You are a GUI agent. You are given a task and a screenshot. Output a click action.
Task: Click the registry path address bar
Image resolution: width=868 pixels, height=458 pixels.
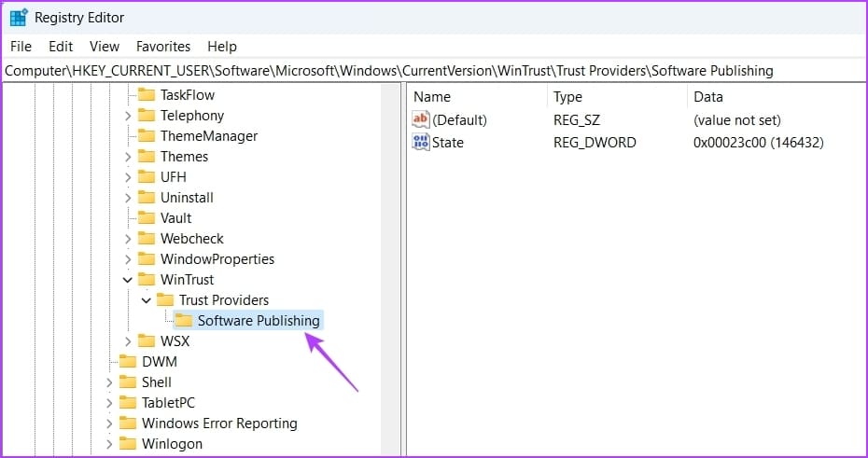pyautogui.click(x=434, y=71)
